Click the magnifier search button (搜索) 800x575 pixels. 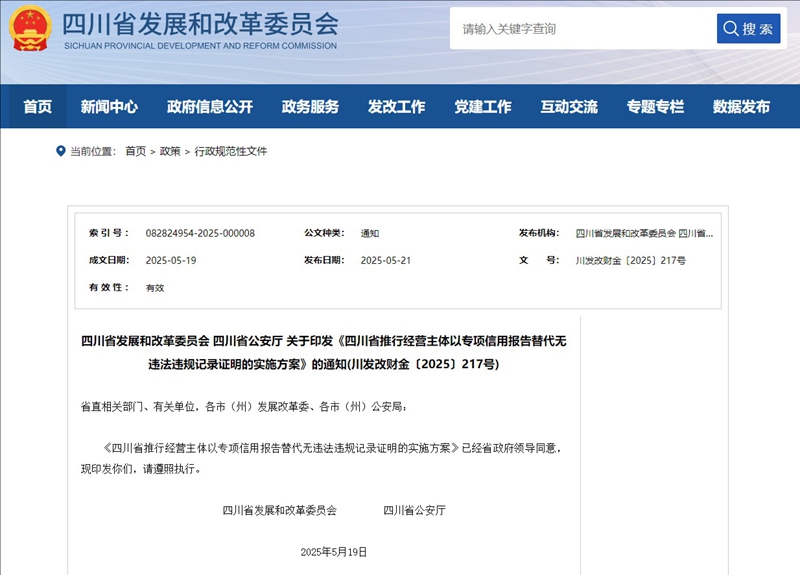click(748, 29)
